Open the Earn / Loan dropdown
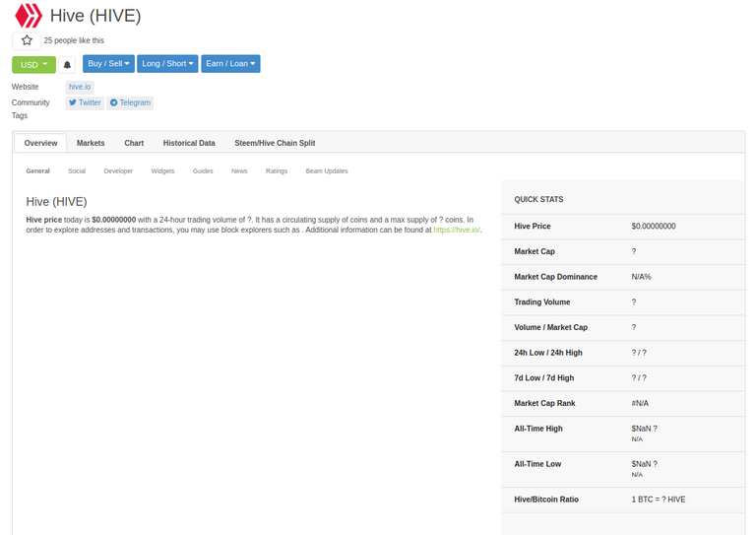 pos(230,64)
